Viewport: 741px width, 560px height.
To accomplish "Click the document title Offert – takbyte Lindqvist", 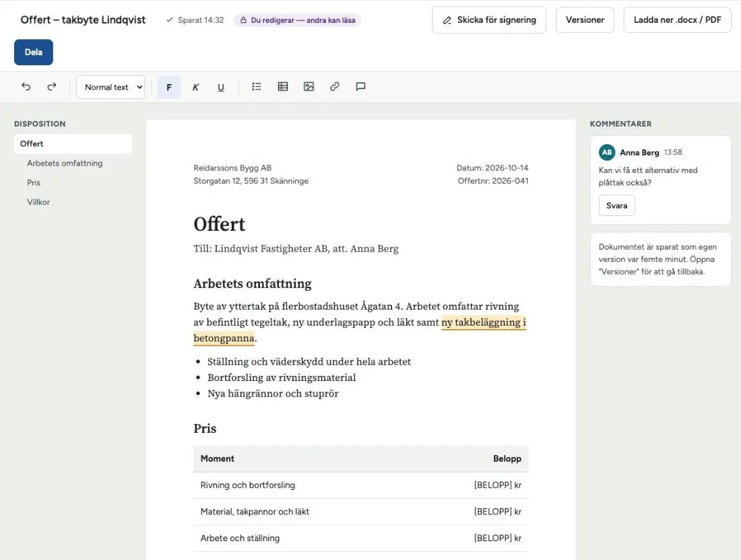I will [83, 20].
